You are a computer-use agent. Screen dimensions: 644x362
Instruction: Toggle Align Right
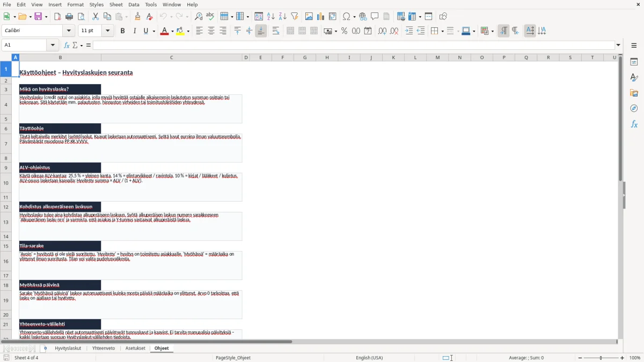(x=223, y=31)
